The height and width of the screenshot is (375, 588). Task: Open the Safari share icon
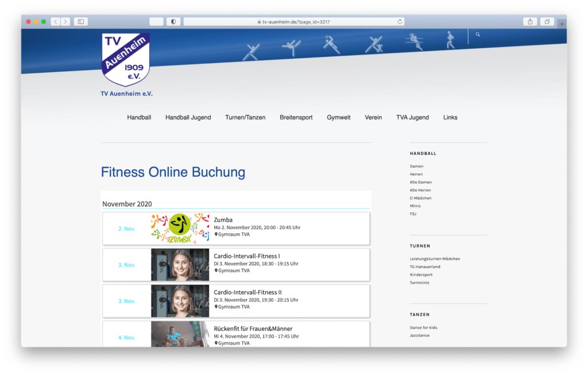pyautogui.click(x=530, y=22)
